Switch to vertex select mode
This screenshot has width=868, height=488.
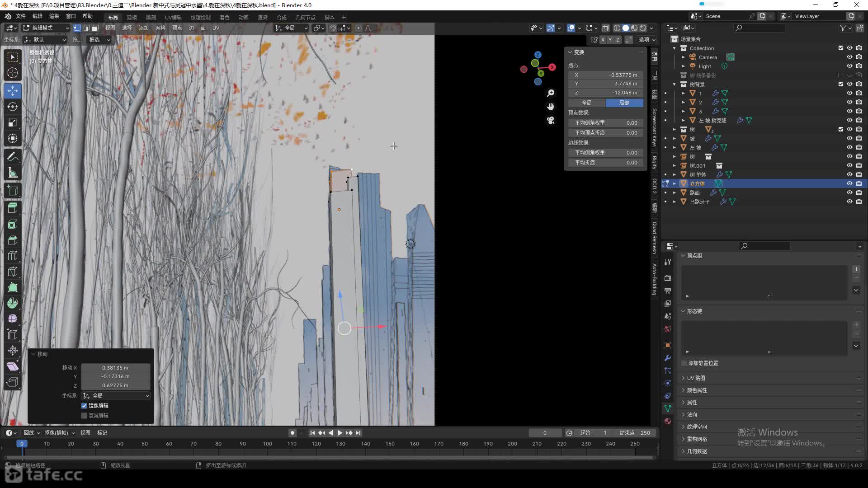(x=77, y=28)
